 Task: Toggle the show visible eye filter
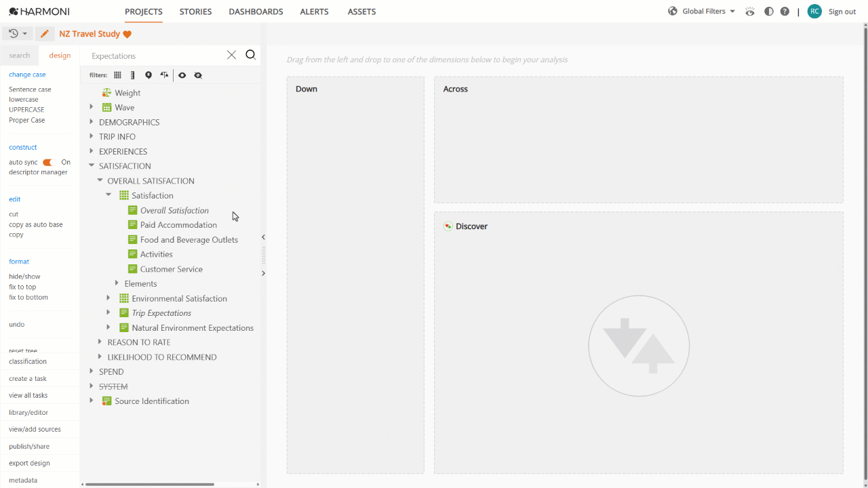[x=182, y=75]
